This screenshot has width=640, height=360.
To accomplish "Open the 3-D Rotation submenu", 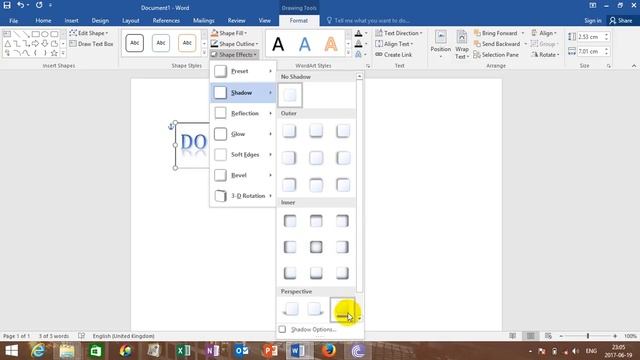I will click(x=243, y=196).
